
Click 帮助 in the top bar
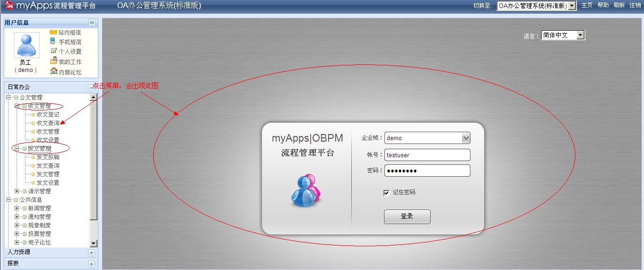[603, 5]
